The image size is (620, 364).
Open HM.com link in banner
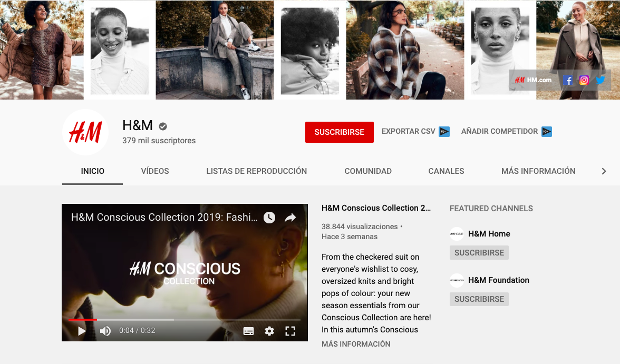coord(533,80)
